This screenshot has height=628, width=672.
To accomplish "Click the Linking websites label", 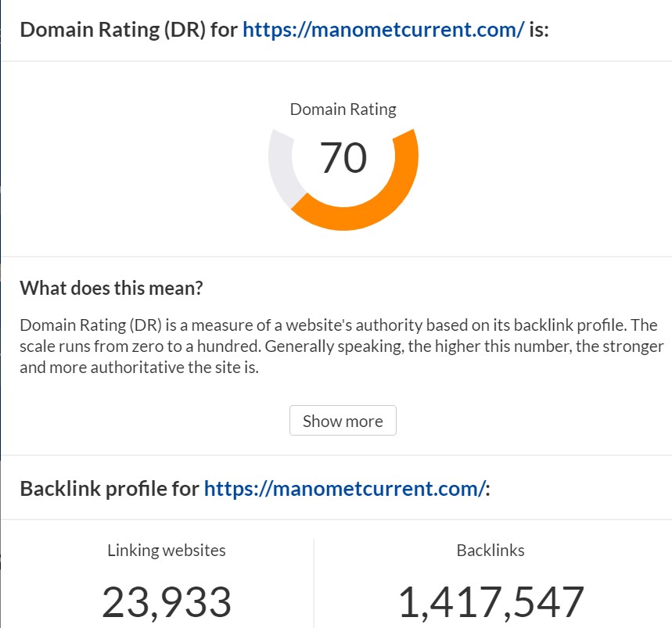I will pos(167,551).
